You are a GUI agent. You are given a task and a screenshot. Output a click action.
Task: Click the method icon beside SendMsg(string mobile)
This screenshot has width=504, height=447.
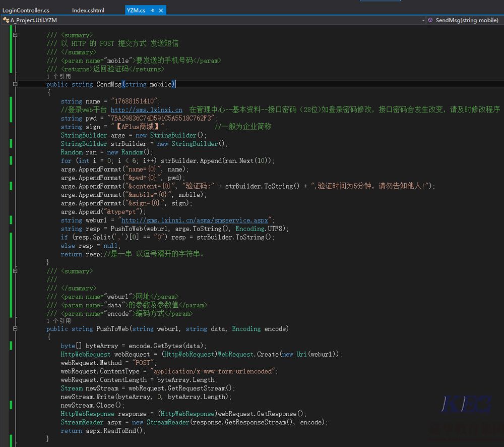click(430, 20)
